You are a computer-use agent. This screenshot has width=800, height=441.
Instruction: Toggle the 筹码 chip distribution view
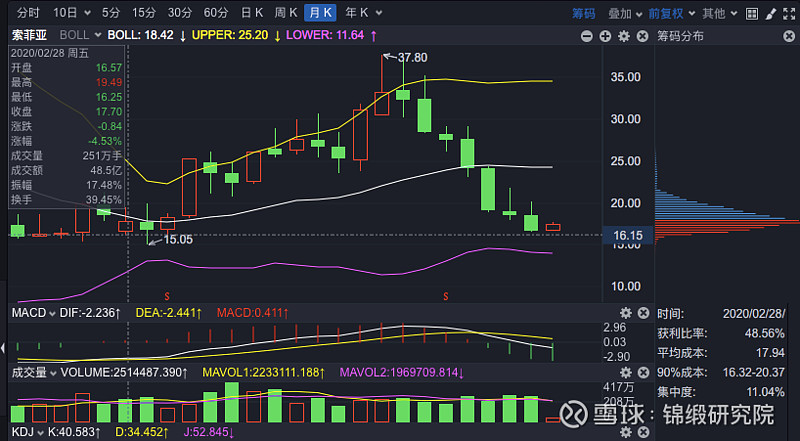(583, 13)
